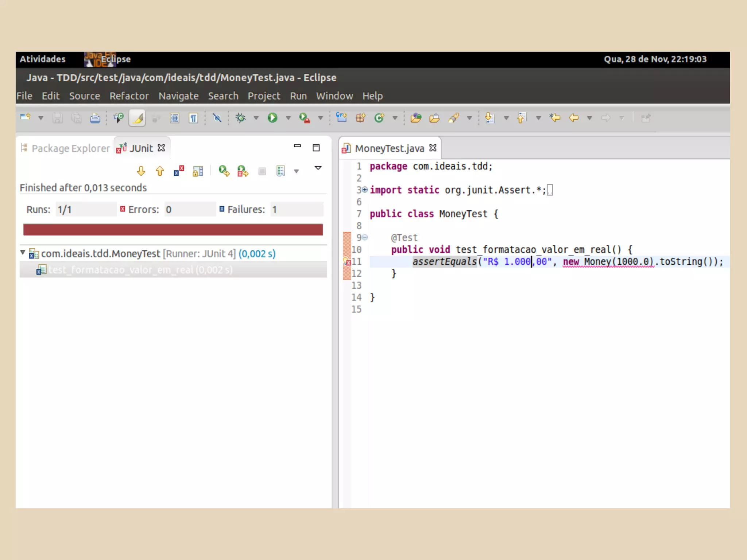Image resolution: width=747 pixels, height=560 pixels.
Task: Toggle Mark Occurrences highlighter button
Action: tap(137, 118)
